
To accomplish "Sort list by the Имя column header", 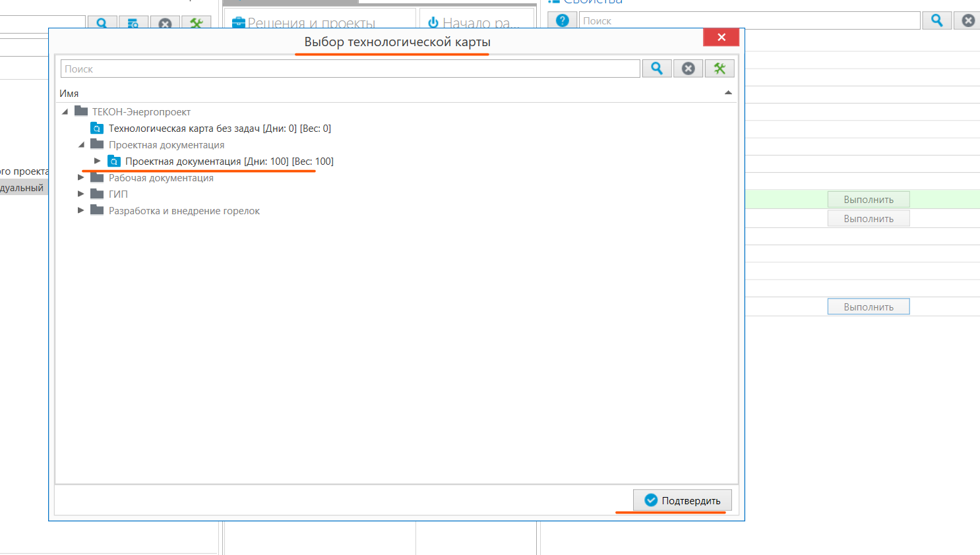I will [69, 94].
